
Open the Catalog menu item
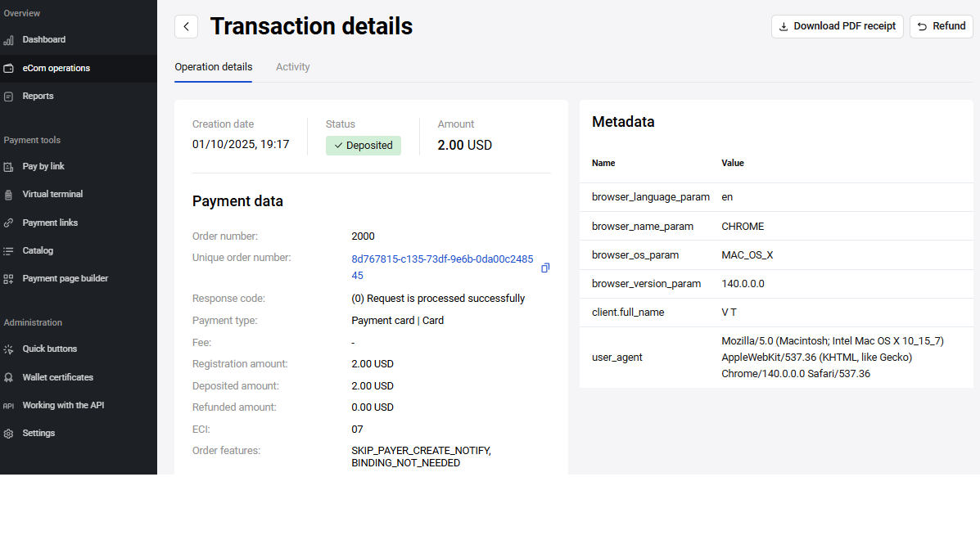38,250
